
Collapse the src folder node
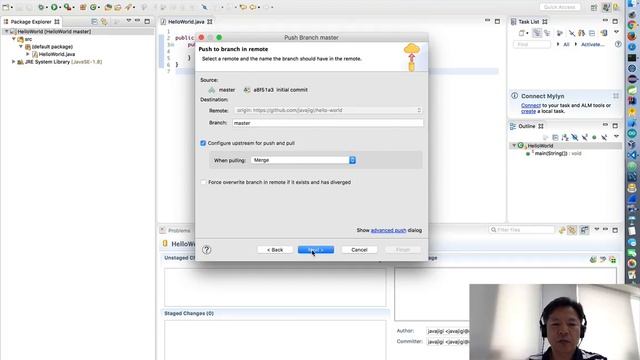[14, 39]
